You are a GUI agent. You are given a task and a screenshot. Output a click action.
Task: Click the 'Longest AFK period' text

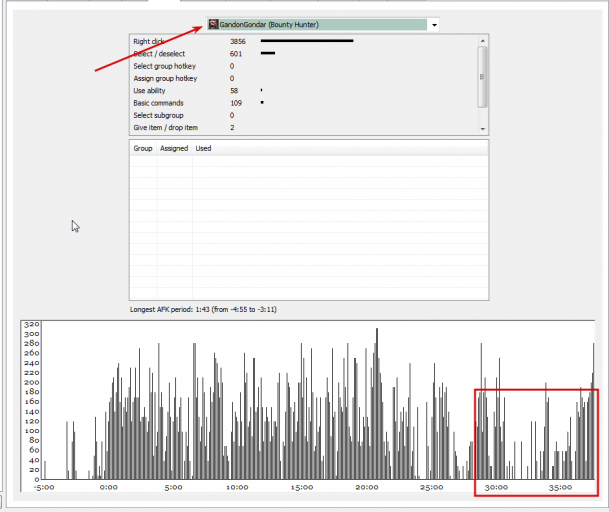pos(203,310)
